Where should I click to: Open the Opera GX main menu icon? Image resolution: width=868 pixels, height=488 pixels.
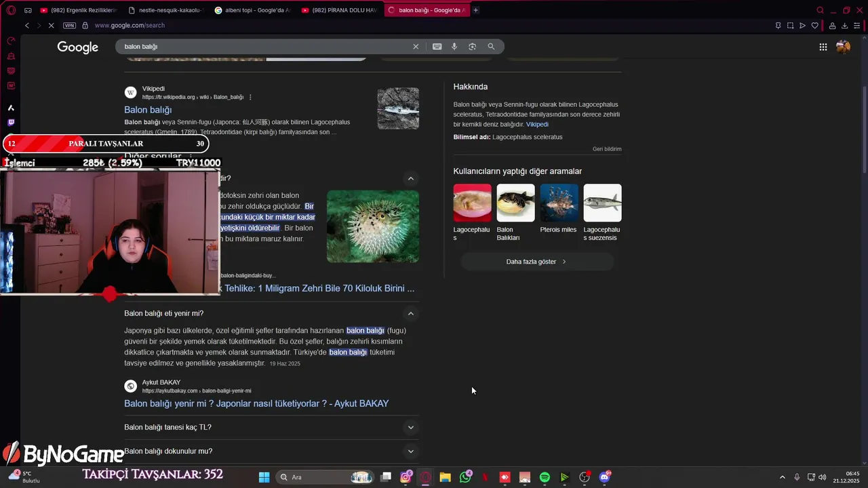pyautogui.click(x=11, y=10)
